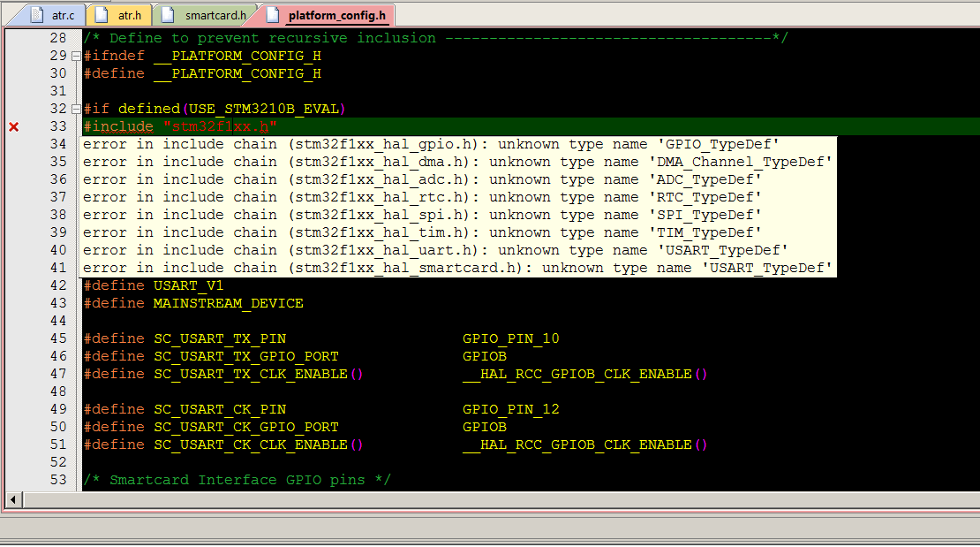Click __PLATFORM_CONFIG_H on the #define line 30
This screenshot has width=980, height=547.
237,73
